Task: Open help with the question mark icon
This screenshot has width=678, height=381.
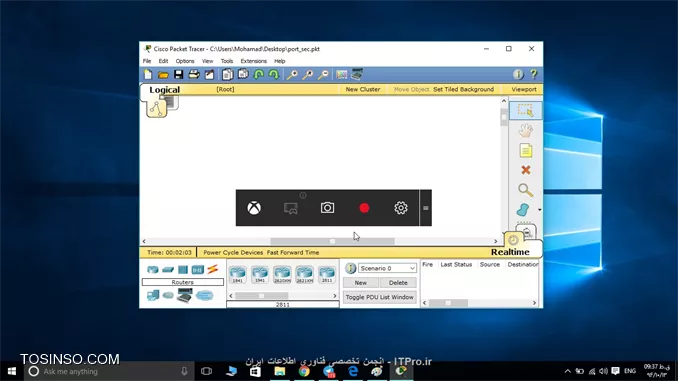Action: [534, 74]
